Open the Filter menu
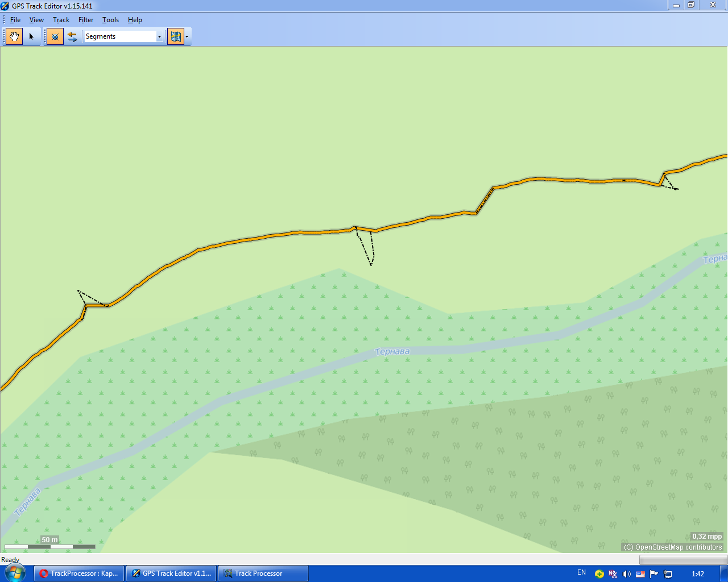 tap(86, 20)
